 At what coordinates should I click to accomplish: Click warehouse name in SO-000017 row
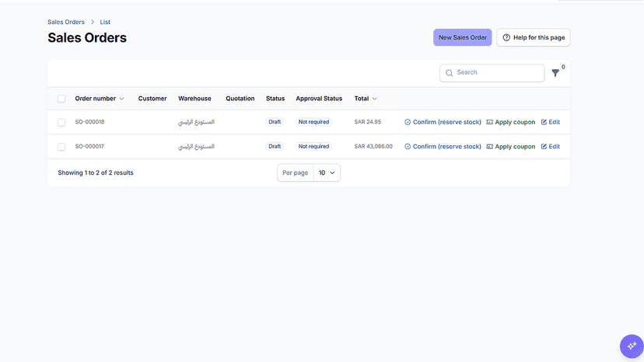(x=196, y=147)
